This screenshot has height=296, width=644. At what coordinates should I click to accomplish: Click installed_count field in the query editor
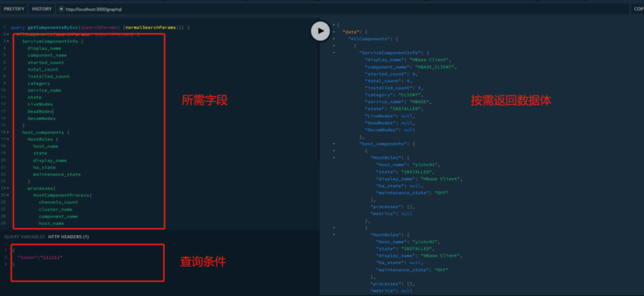click(48, 77)
